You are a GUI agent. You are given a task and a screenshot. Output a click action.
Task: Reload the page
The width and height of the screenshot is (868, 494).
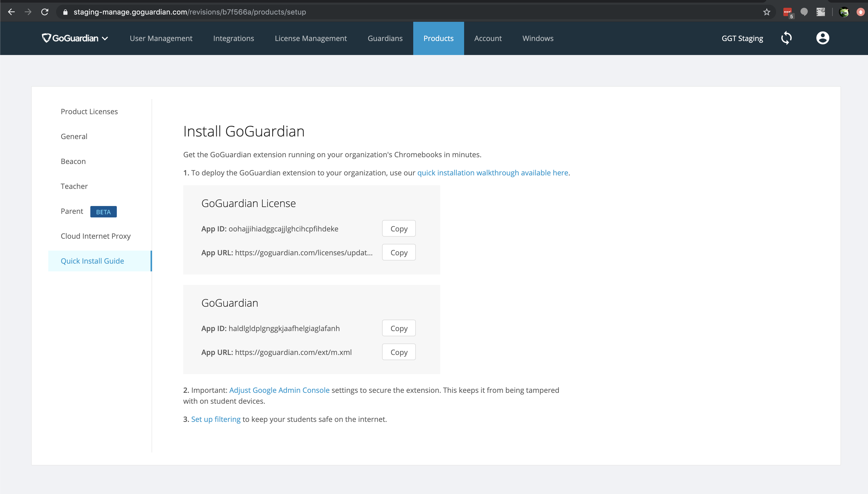44,11
